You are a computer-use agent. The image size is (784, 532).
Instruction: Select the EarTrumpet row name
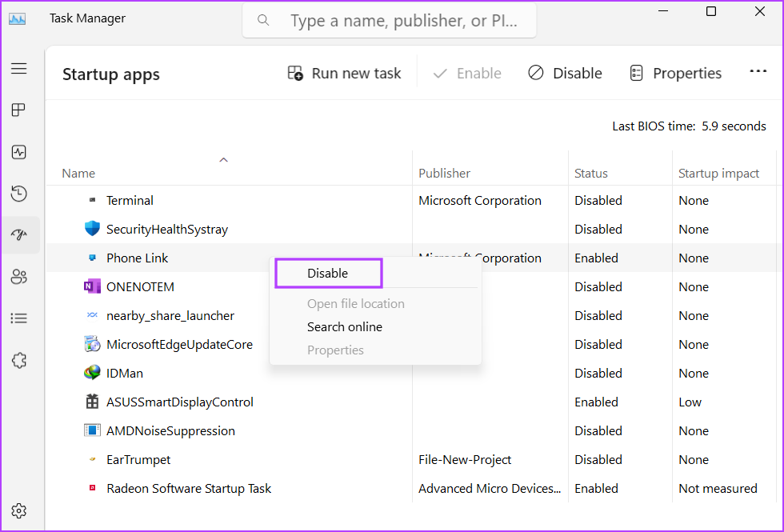point(138,460)
